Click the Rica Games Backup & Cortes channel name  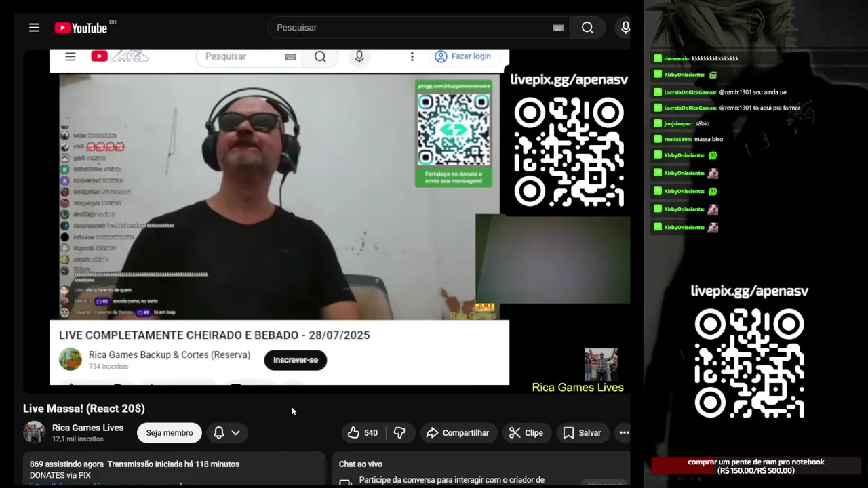coord(170,354)
